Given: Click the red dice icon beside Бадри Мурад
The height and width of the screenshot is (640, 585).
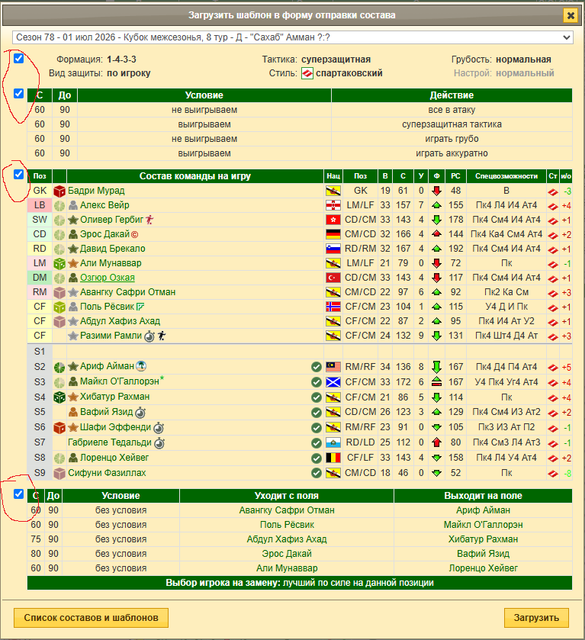Looking at the screenshot, I should 60,191.
